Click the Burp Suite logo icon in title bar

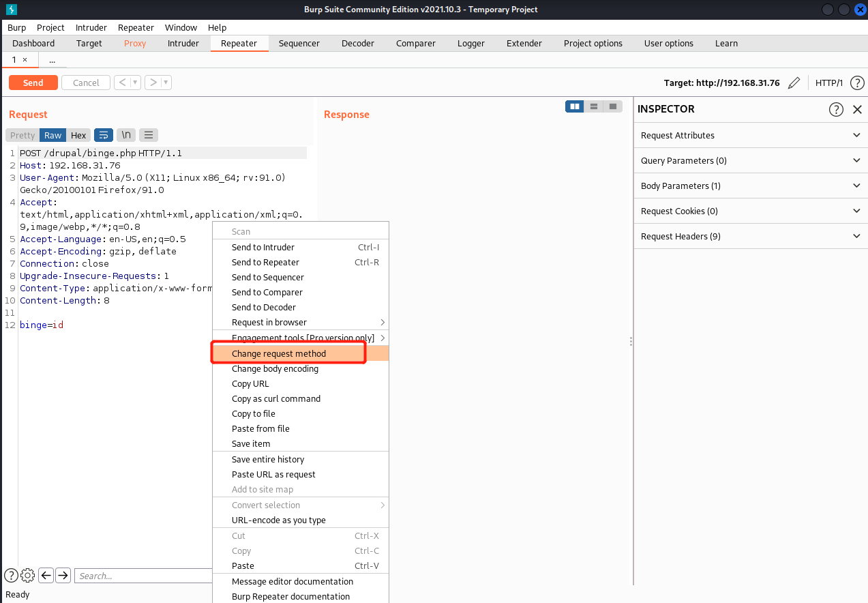(x=11, y=9)
